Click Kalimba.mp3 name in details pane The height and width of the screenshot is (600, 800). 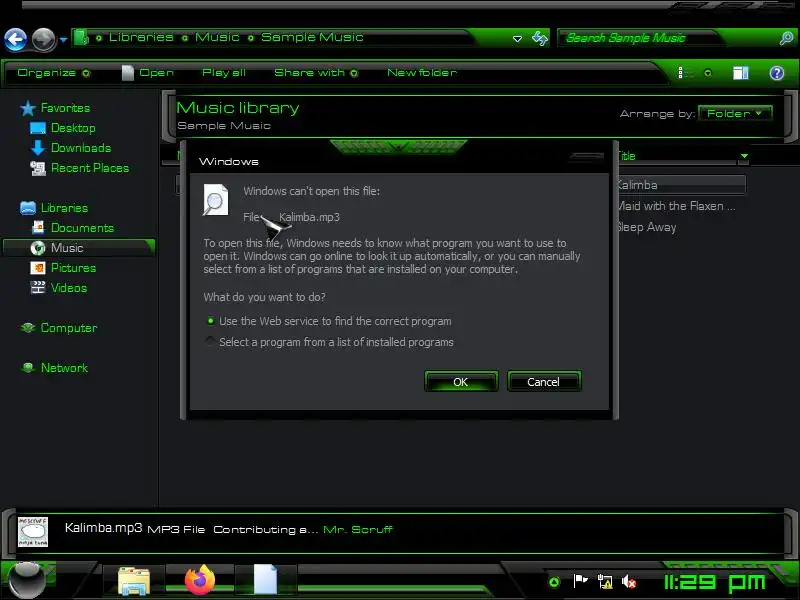pyautogui.click(x=104, y=528)
